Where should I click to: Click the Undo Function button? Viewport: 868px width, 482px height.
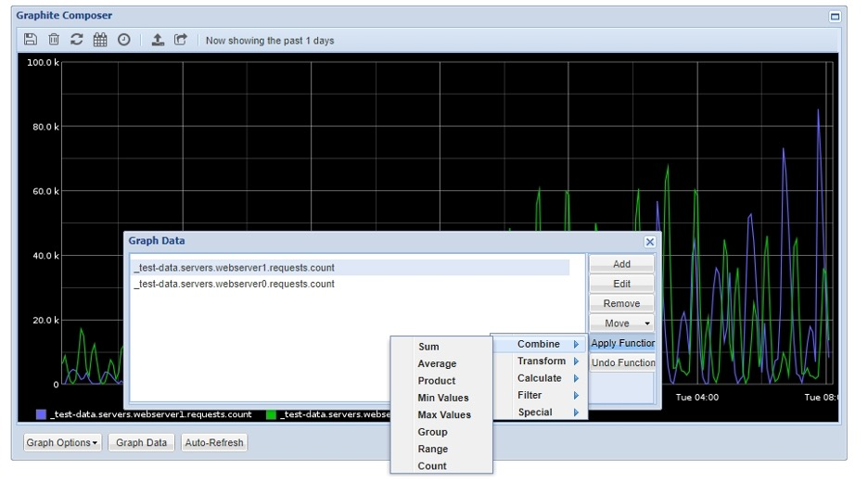coord(623,363)
